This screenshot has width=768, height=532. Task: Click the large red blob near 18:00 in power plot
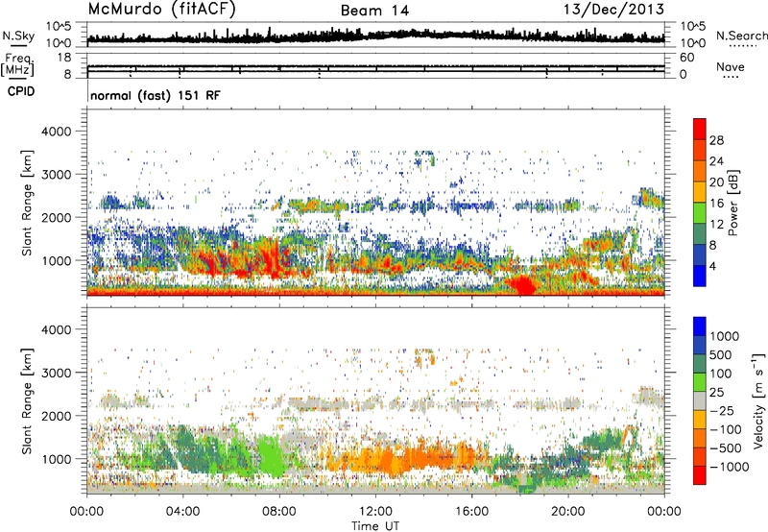[x=522, y=285]
